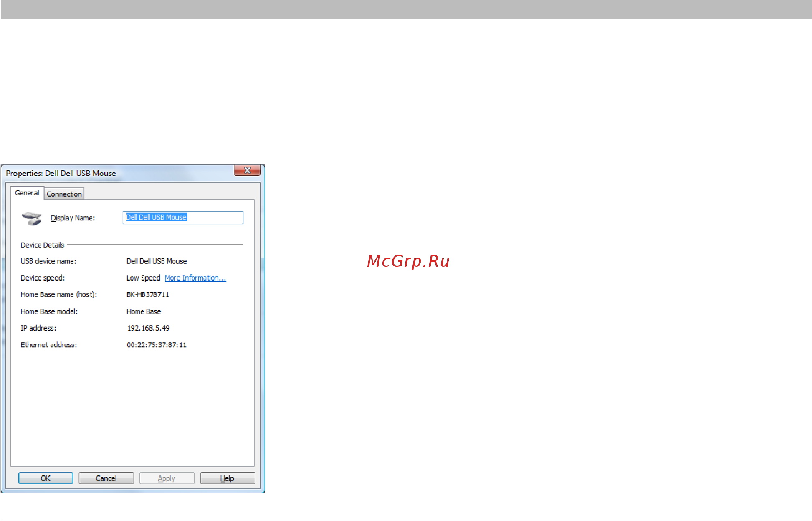Click the Device speed label

[43, 278]
